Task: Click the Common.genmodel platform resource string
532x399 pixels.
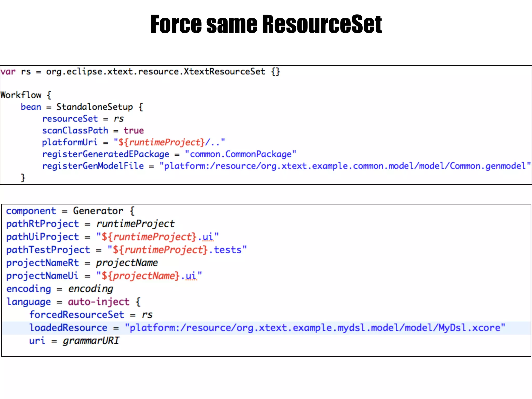Action: coord(345,166)
